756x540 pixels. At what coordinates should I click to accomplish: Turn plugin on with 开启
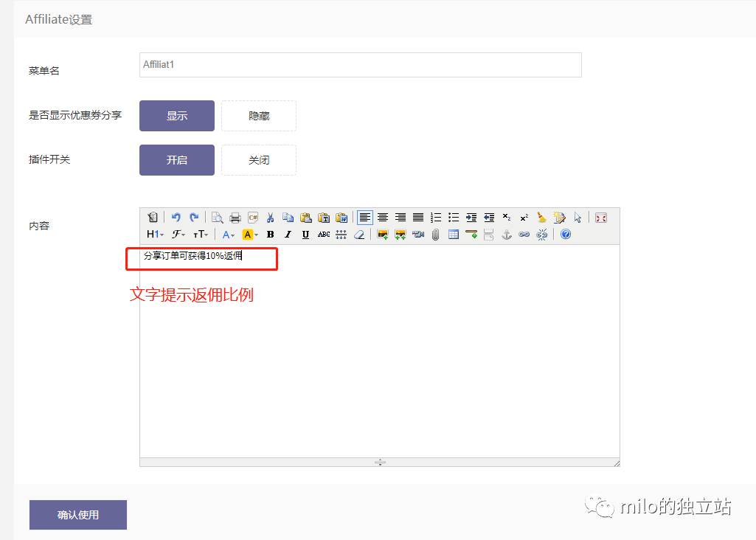click(x=177, y=160)
